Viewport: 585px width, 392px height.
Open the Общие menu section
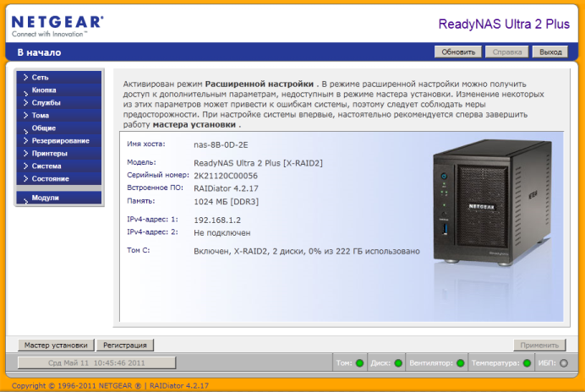[59, 128]
